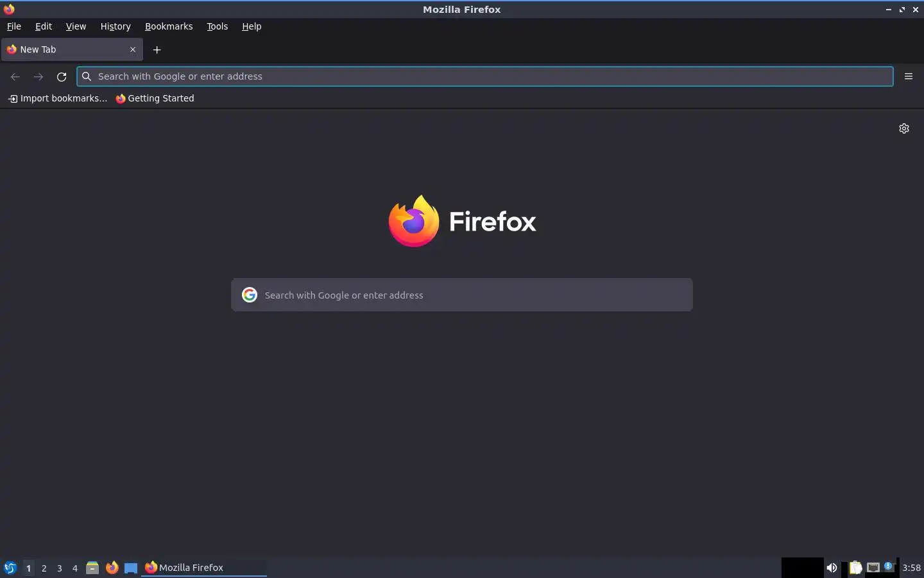Open the Tools menu
The height and width of the screenshot is (578, 924).
click(218, 26)
